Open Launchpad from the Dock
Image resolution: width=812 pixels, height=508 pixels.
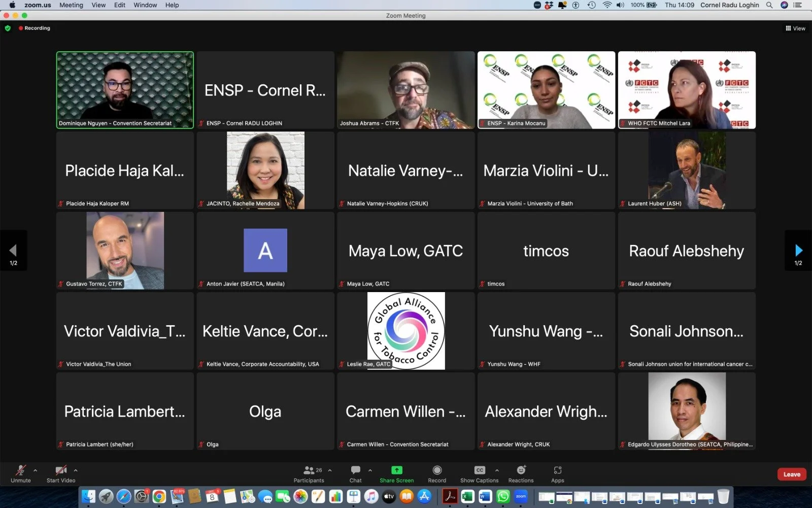(107, 496)
